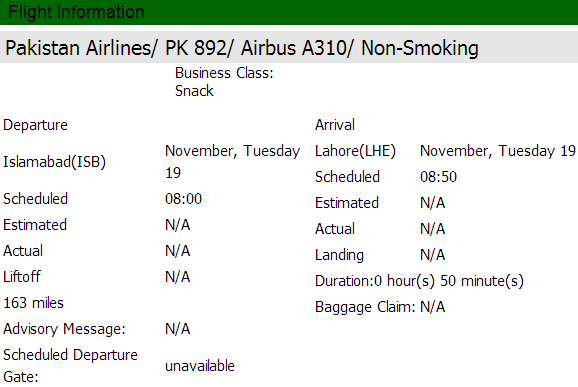Select scheduled departure time 08:00
Image resolution: width=578 pixels, height=387 pixels.
pyautogui.click(x=184, y=199)
